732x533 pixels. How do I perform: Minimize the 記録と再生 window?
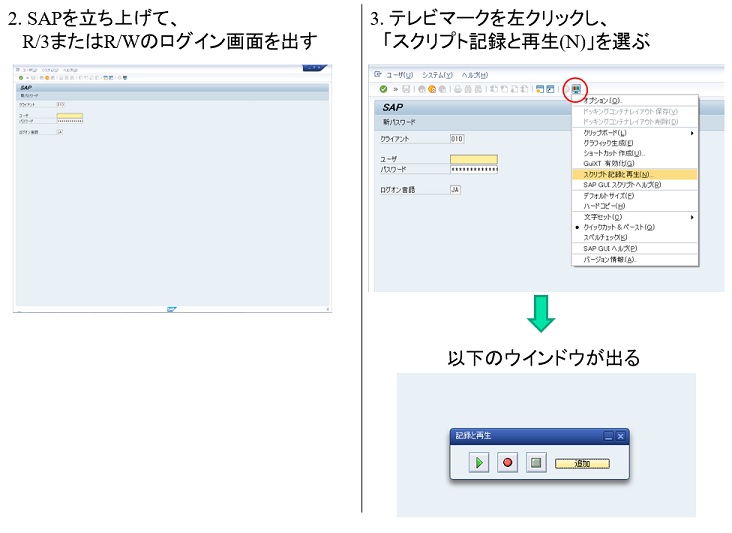click(x=608, y=436)
